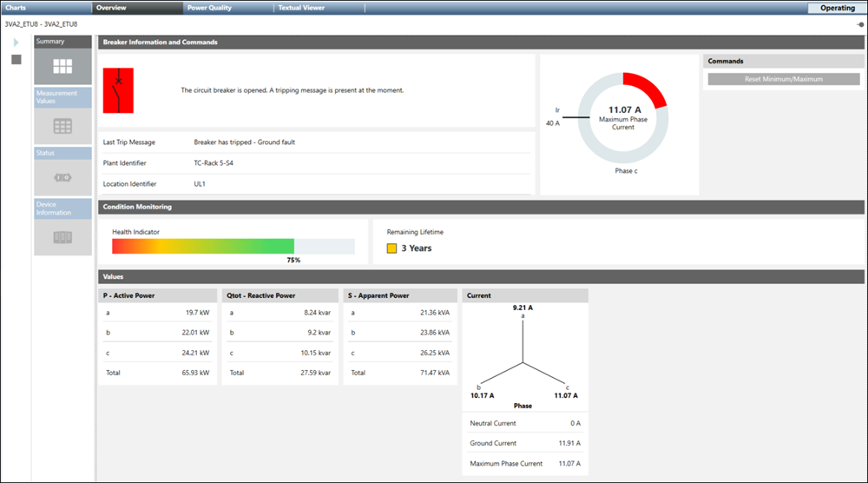Click the Operating mode button
The image size is (868, 483).
coord(837,8)
